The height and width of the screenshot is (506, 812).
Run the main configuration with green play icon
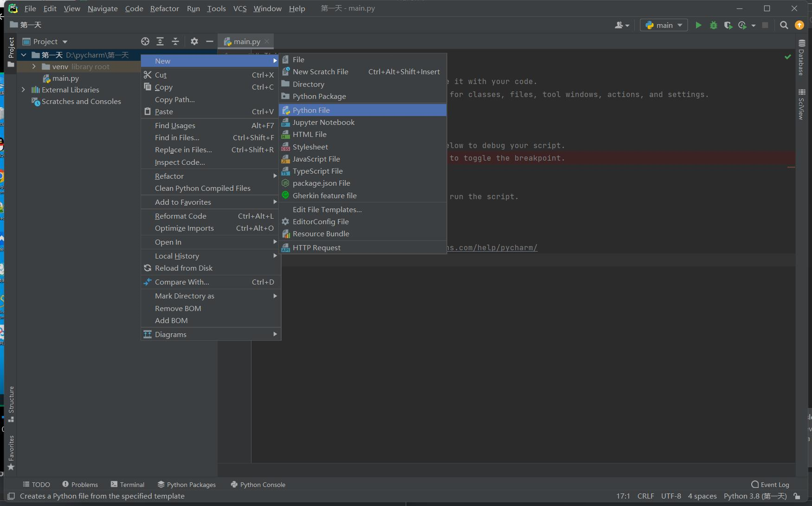coord(698,25)
